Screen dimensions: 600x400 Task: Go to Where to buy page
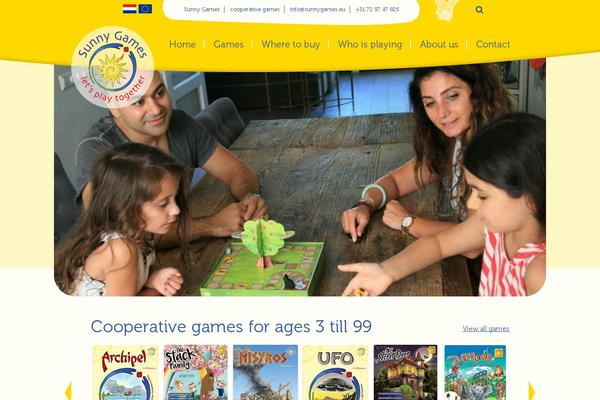(x=291, y=44)
